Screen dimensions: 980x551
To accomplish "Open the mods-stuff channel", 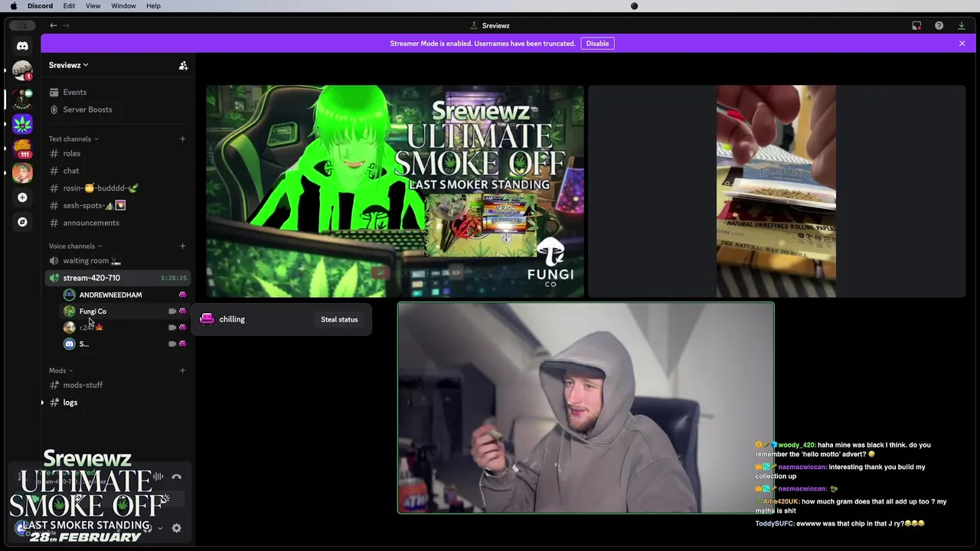I will tap(117, 385).
